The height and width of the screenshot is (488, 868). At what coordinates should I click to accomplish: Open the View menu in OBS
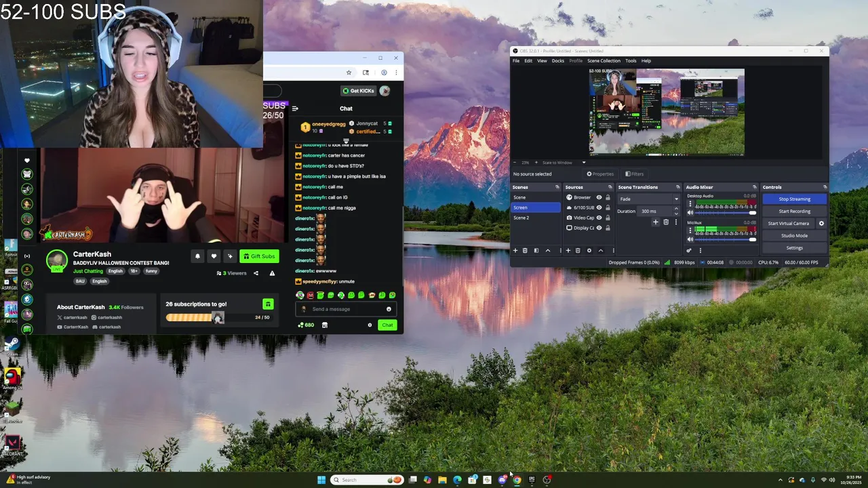542,61
